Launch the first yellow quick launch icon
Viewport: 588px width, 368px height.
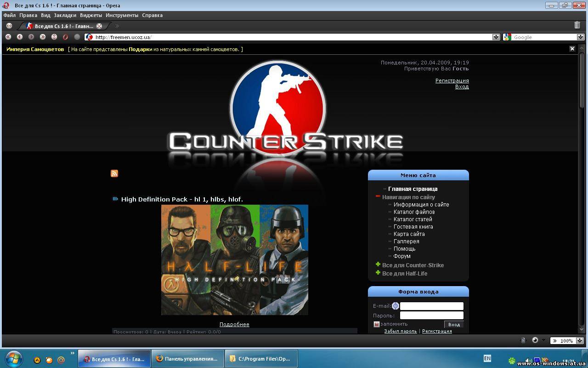point(38,360)
